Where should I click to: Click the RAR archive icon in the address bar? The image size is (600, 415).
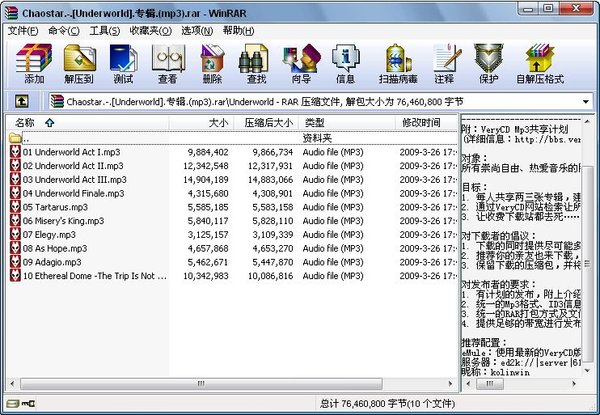[x=57, y=101]
